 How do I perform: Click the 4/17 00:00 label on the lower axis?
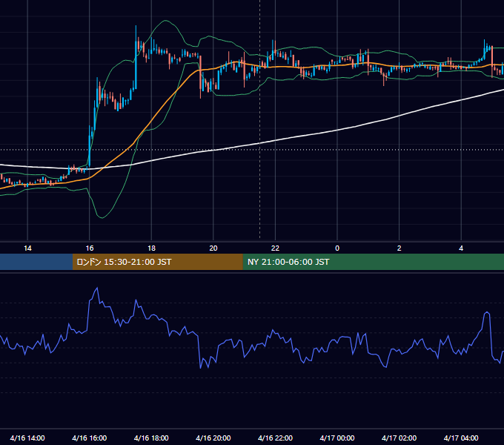(337, 438)
